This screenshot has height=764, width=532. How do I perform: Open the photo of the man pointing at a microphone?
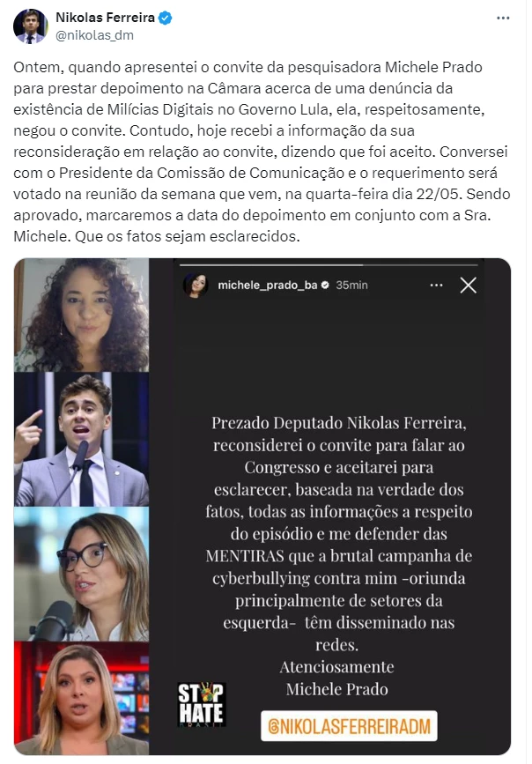(x=81, y=440)
